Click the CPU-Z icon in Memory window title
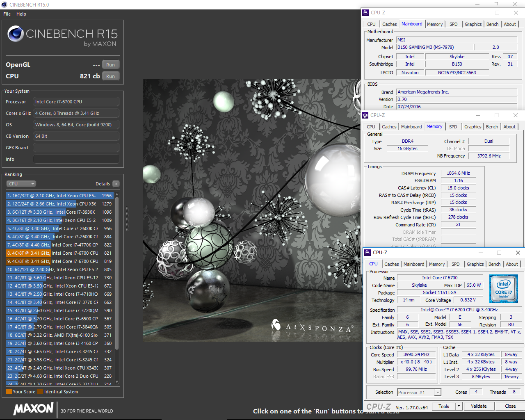This screenshot has height=420, width=525. [x=365, y=115]
